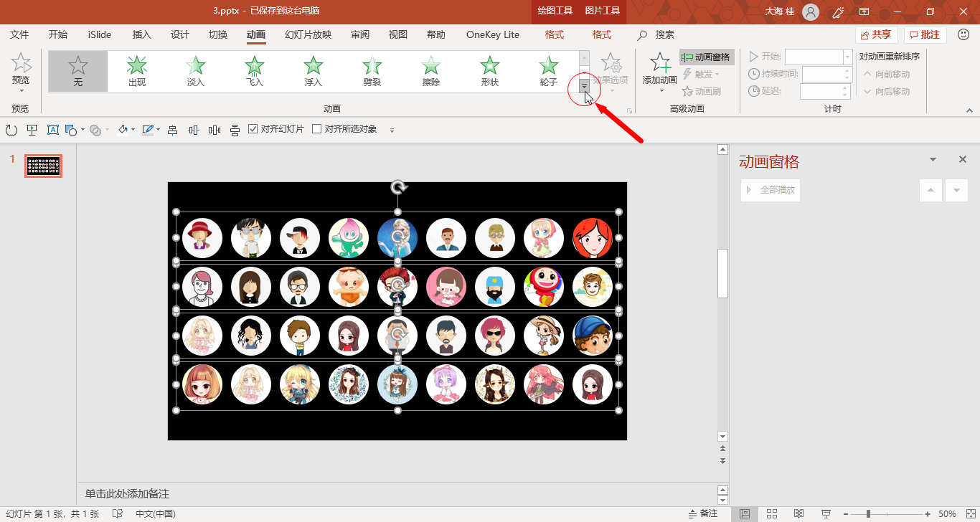The image size is (980, 522).
Task: Click the 共享 share button
Action: [x=877, y=34]
